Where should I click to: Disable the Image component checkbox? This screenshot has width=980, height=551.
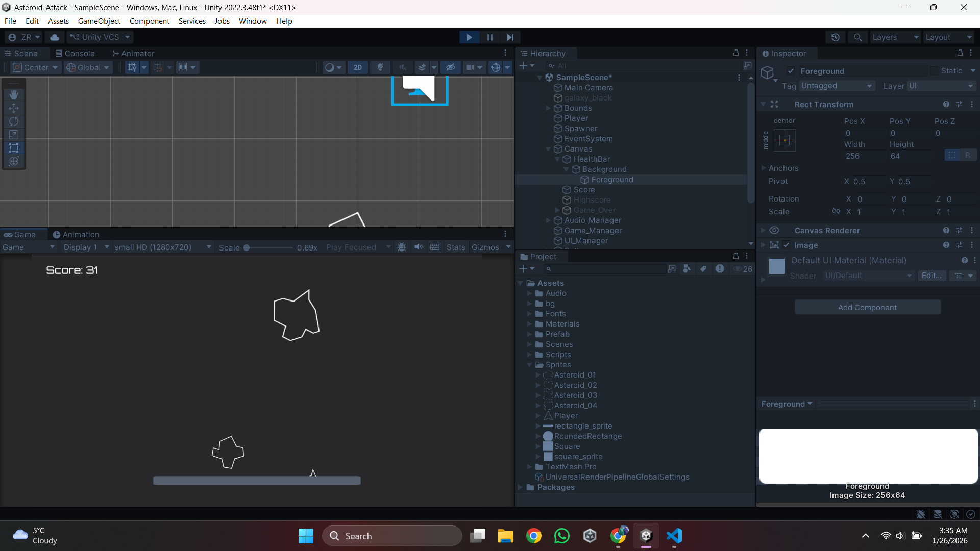click(787, 245)
